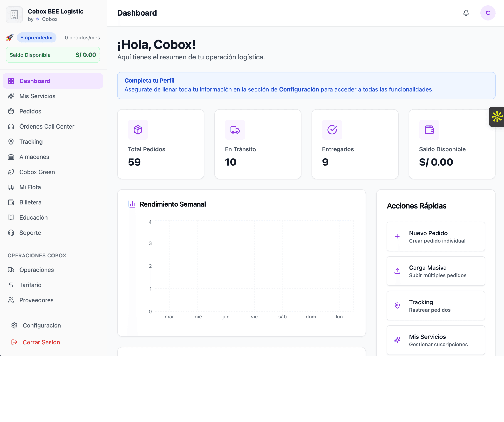Viewport: 504px width, 422px height.
Task: Select the Tracking sidebar icon
Action: [11, 141]
